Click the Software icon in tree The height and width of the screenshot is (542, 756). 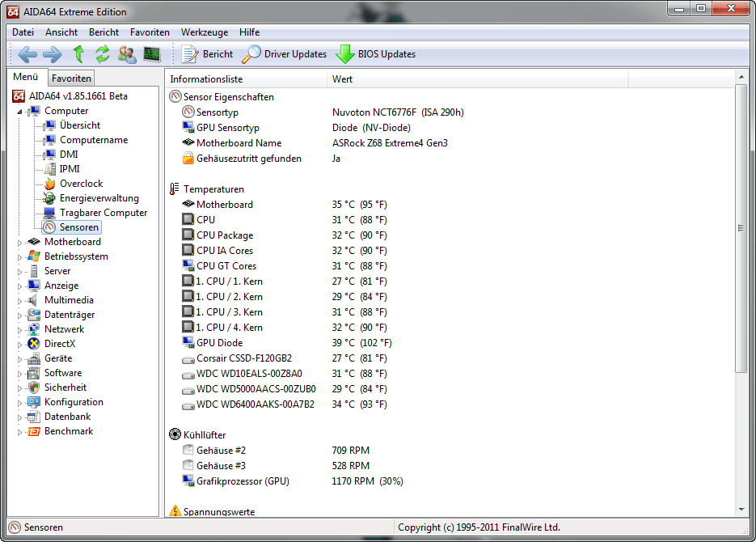click(x=34, y=373)
